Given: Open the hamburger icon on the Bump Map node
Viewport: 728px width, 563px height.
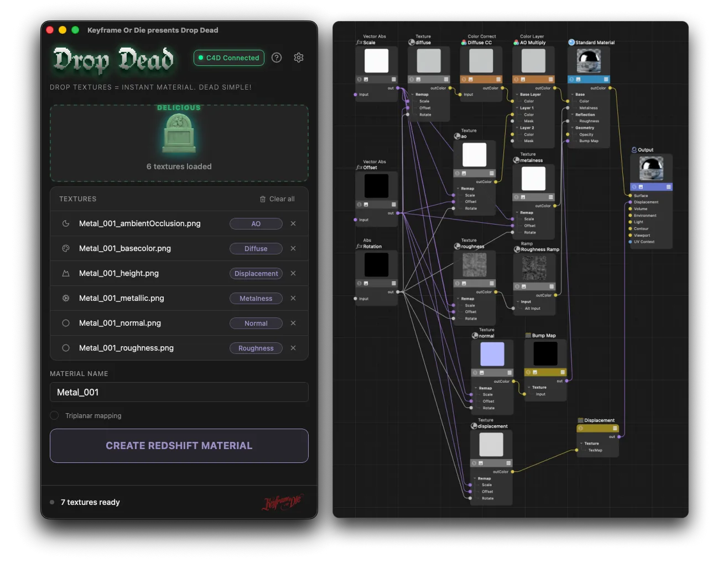Looking at the screenshot, I should click(x=563, y=372).
